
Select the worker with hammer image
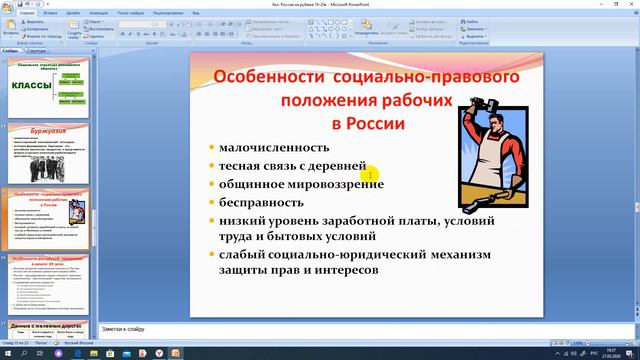(x=493, y=155)
